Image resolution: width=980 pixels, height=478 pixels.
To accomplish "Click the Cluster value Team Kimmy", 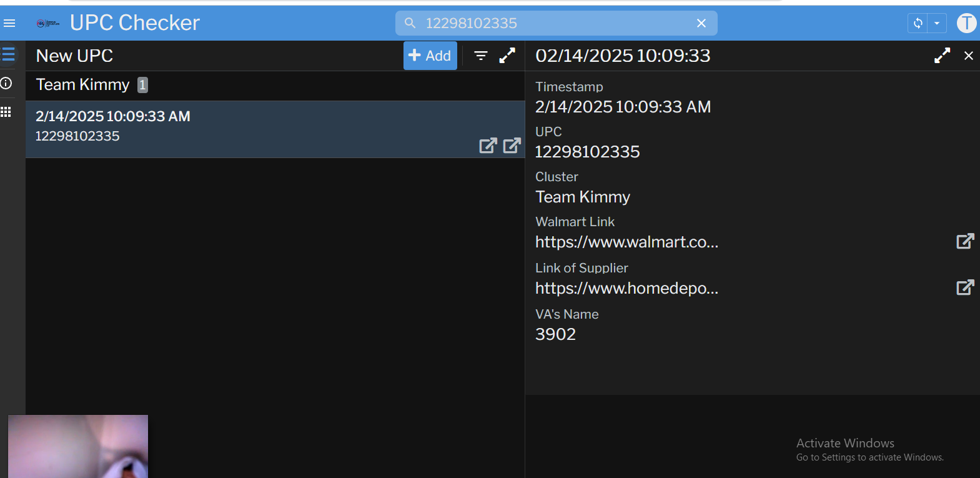I will point(583,197).
